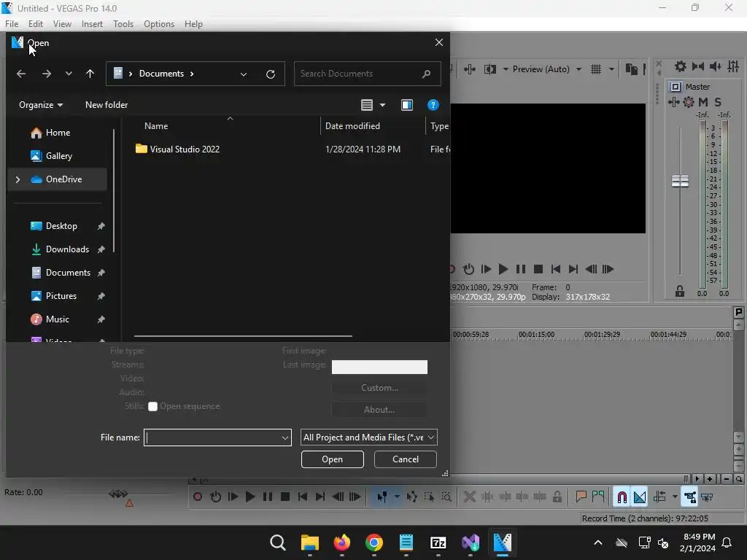Open the Edit menu
Image resolution: width=747 pixels, height=560 pixels.
click(35, 24)
